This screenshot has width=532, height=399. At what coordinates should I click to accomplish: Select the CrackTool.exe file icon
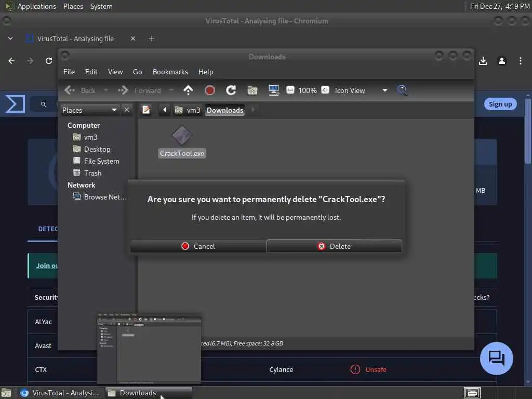point(182,136)
